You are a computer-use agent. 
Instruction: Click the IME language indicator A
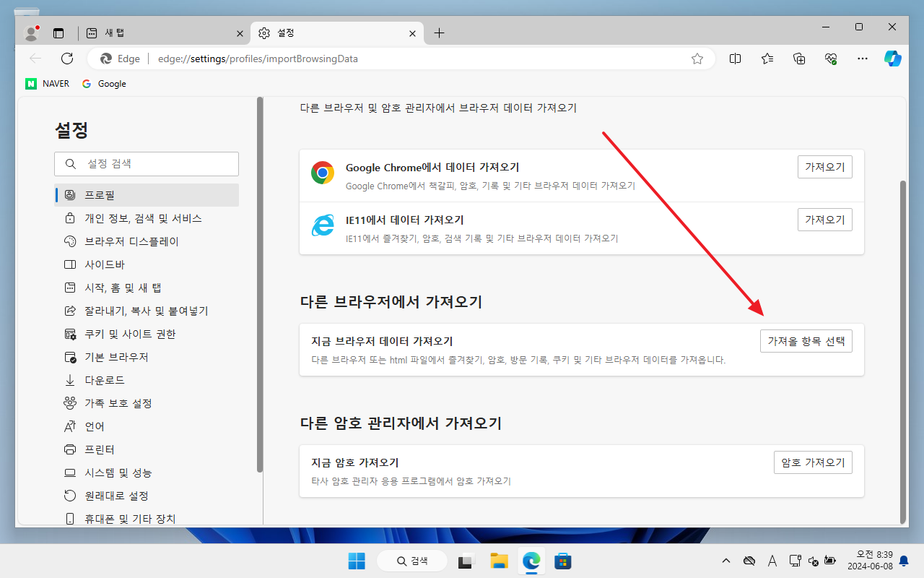772,561
